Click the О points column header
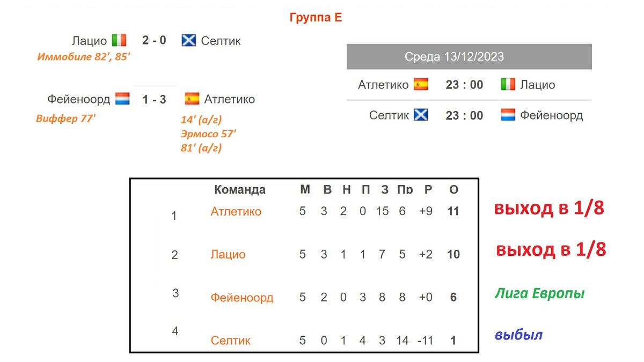Image resolution: width=644 pixels, height=362 pixels. [453, 189]
